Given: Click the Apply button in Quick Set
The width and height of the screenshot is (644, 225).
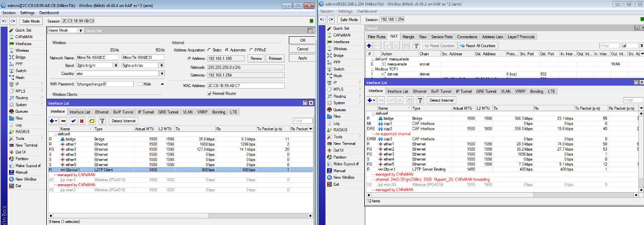Looking at the screenshot, I should click(x=302, y=58).
